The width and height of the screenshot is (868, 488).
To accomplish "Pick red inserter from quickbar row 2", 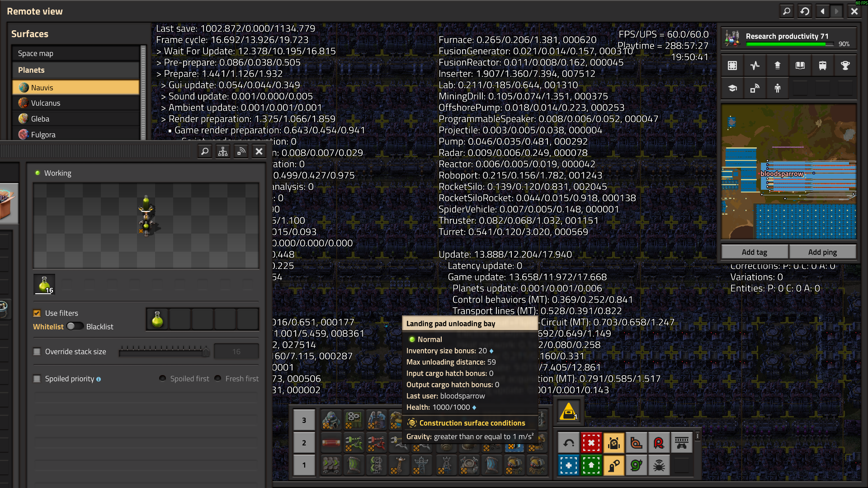I will pyautogui.click(x=376, y=443).
